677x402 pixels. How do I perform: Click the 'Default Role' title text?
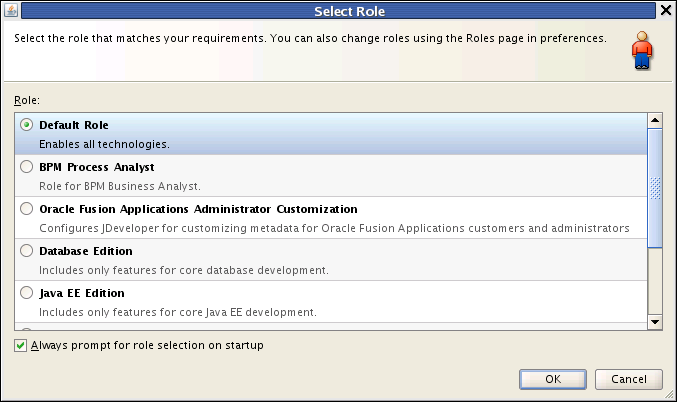(74, 125)
